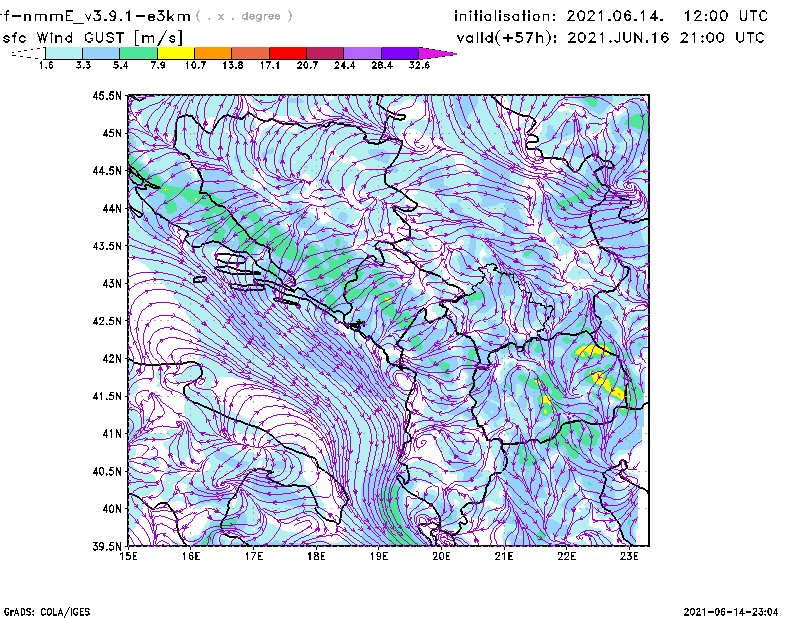Click the 44N latitude label

coord(112,208)
